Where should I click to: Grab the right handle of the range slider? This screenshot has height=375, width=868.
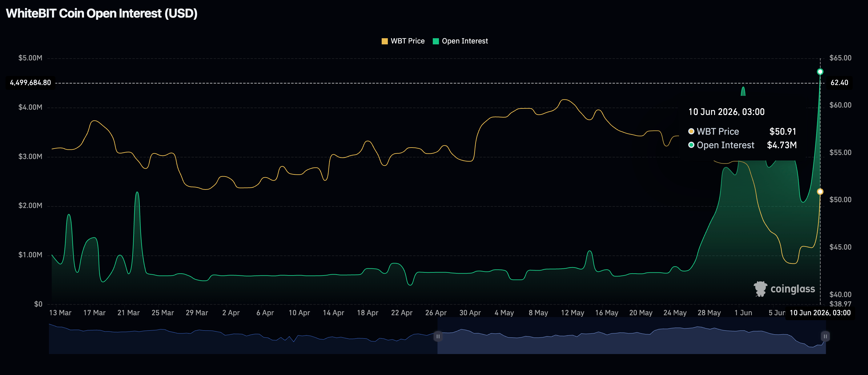(x=825, y=336)
